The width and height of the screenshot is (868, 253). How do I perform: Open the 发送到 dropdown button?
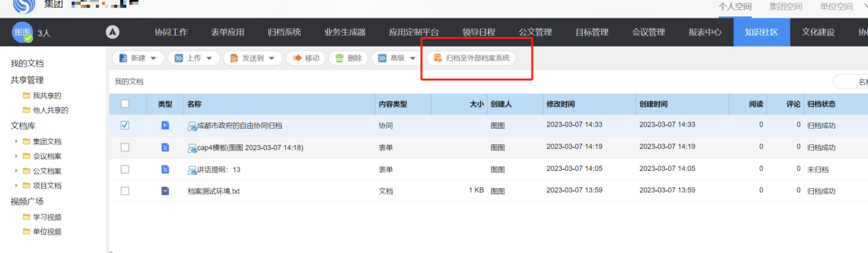tap(252, 58)
